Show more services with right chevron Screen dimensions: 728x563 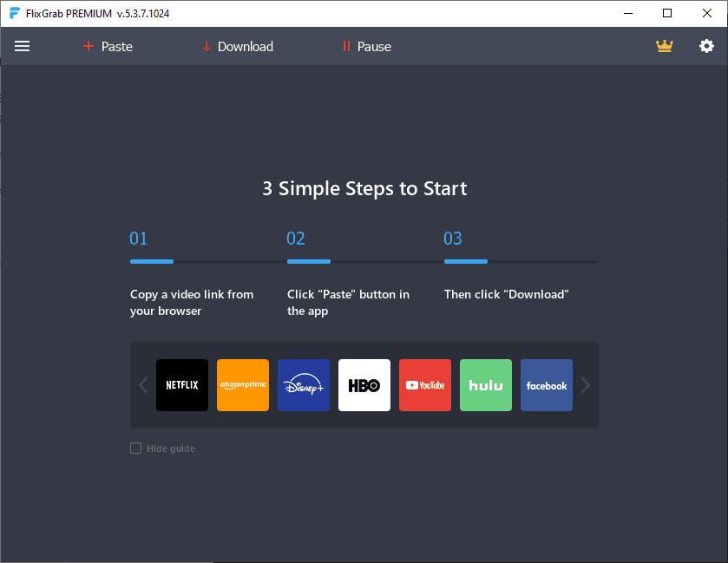(586, 385)
